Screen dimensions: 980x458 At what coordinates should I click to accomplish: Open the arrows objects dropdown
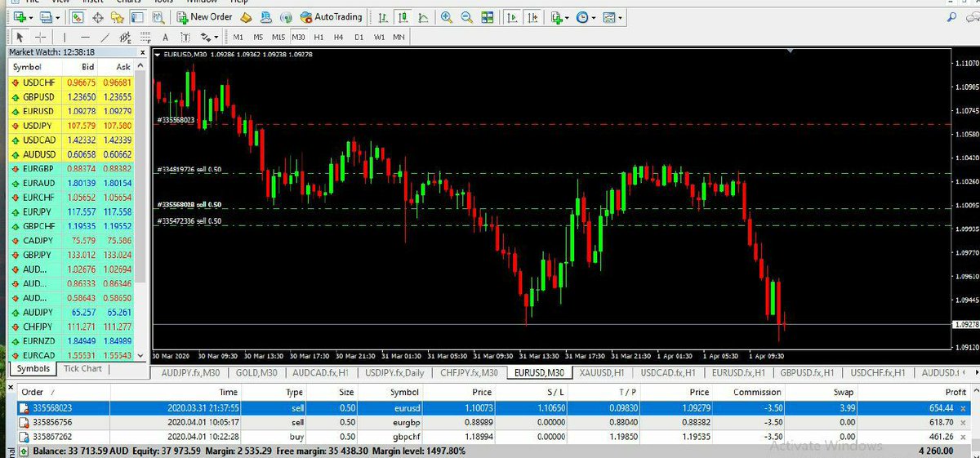coord(209,38)
